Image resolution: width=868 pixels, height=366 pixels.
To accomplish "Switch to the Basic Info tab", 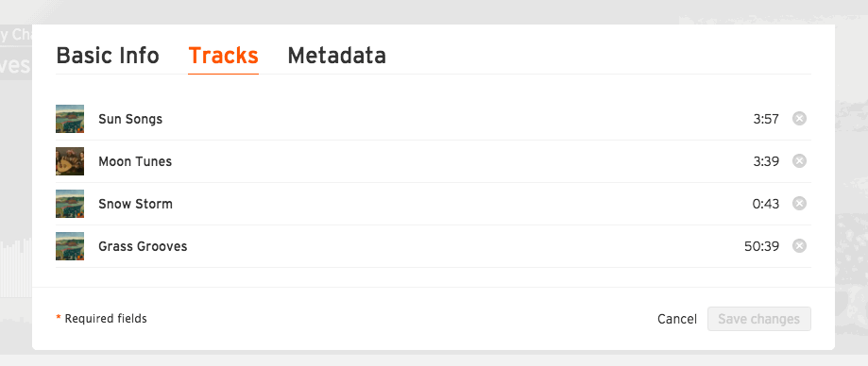I will click(x=108, y=56).
